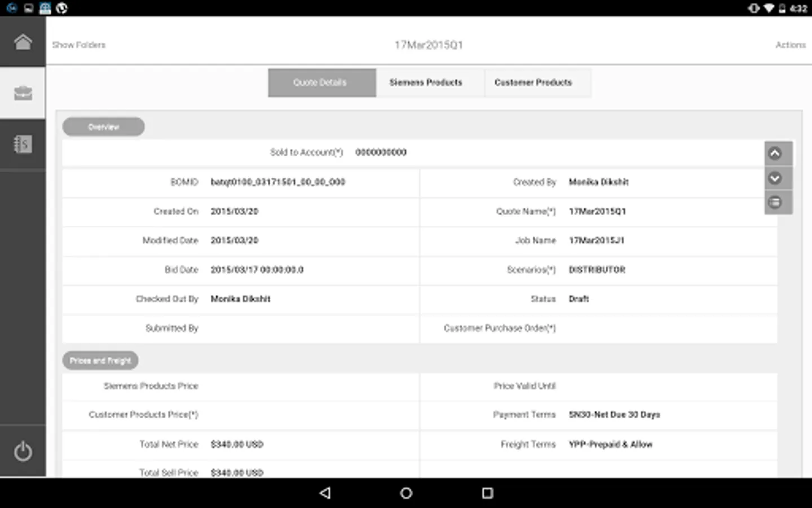The height and width of the screenshot is (508, 812).
Task: Tap the Android home circle button
Action: coord(406,493)
